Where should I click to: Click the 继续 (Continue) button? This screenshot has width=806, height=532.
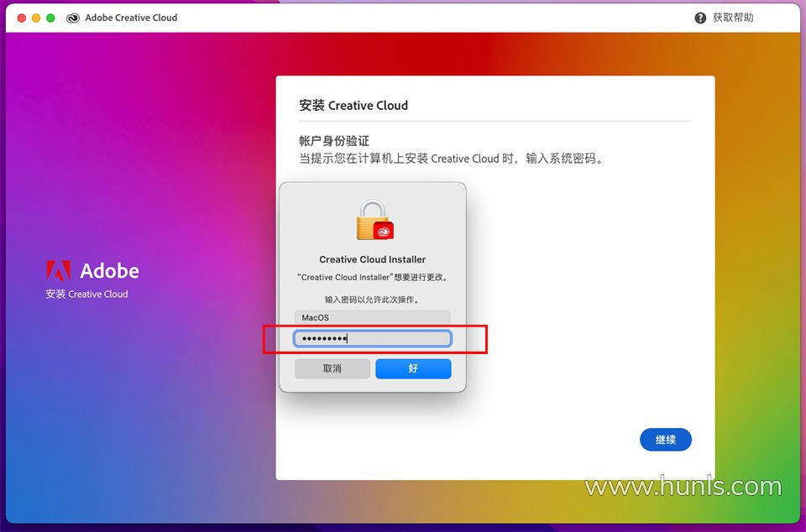pyautogui.click(x=665, y=440)
